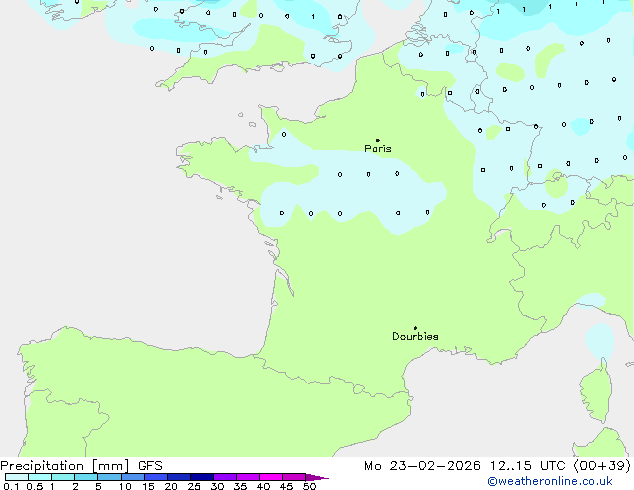The width and height of the screenshot is (634, 490).
Task: Click the legend value '50'
Action: pos(309,486)
